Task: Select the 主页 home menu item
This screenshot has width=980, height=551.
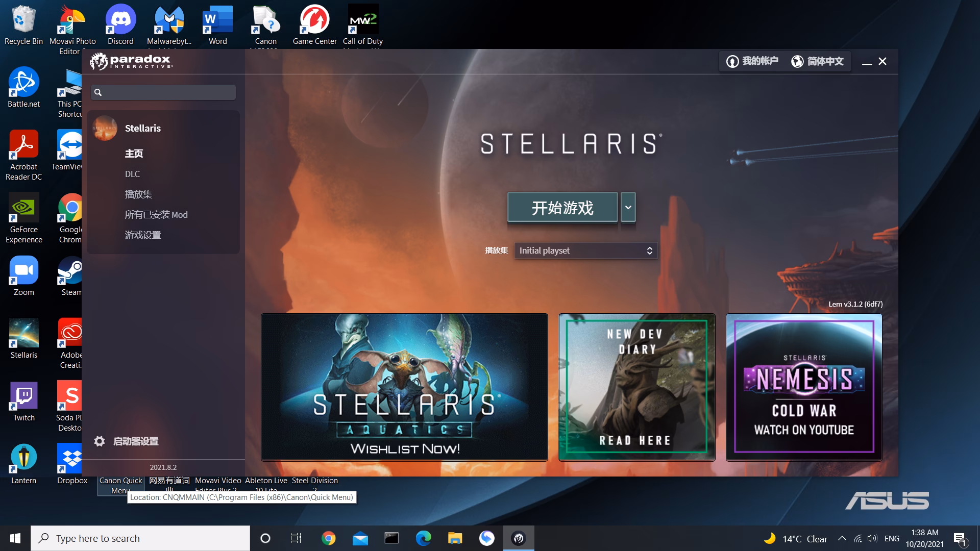Action: point(134,154)
